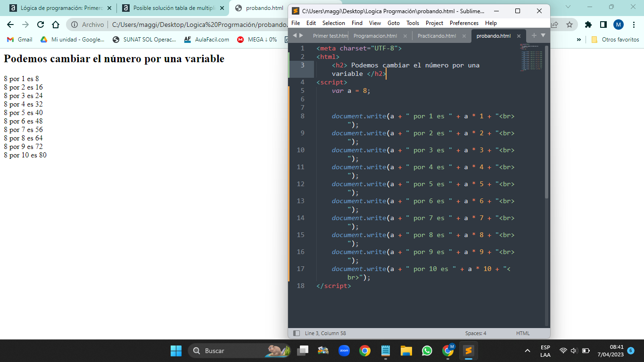Open Sublime Goto menu

394,23
